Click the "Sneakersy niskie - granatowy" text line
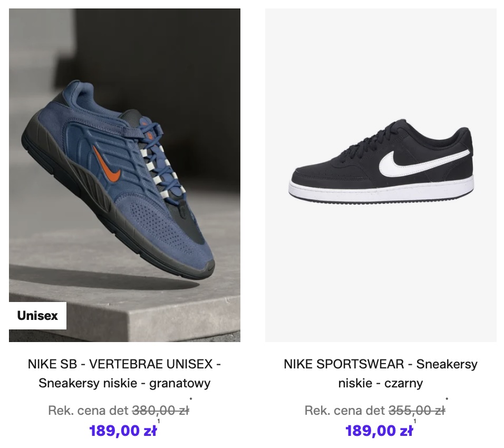 tap(124, 383)
